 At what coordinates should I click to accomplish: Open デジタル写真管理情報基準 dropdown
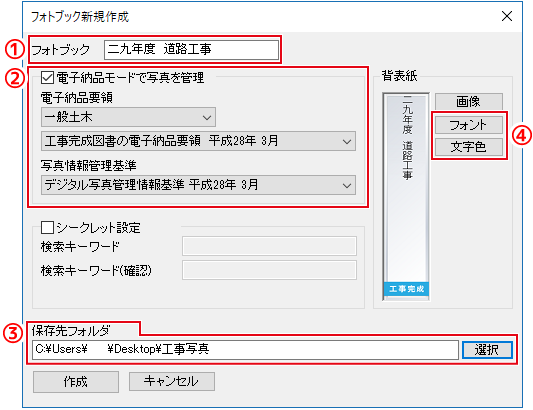coord(199,185)
